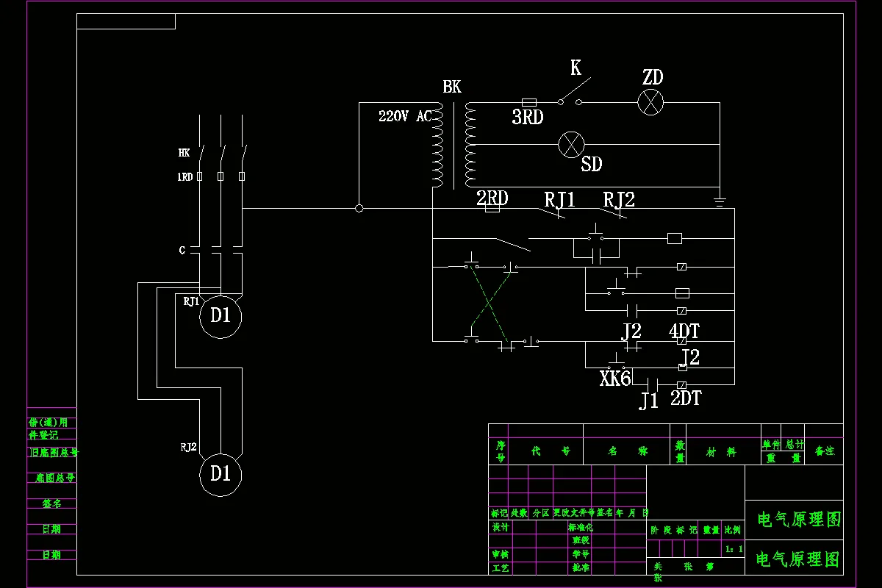This screenshot has width=882, height=588.
Task: Click the 'ZD' text label
Action: (x=653, y=77)
